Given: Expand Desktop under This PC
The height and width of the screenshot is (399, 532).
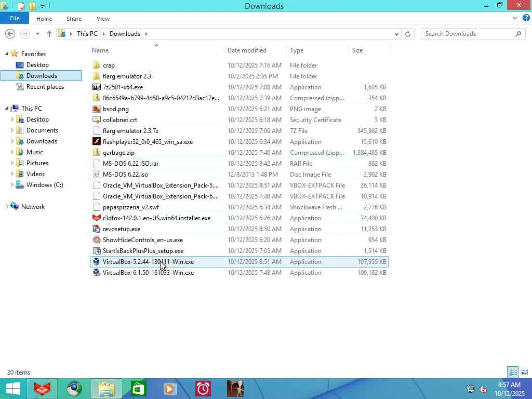Looking at the screenshot, I should click(12, 119).
